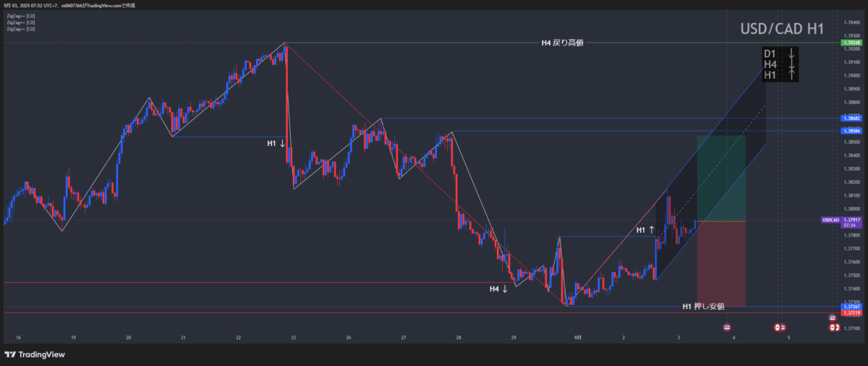Viewport: 868px width, 366px height.
Task: Select the H1 ↑ breakout annotation on chart
Action: pos(645,230)
